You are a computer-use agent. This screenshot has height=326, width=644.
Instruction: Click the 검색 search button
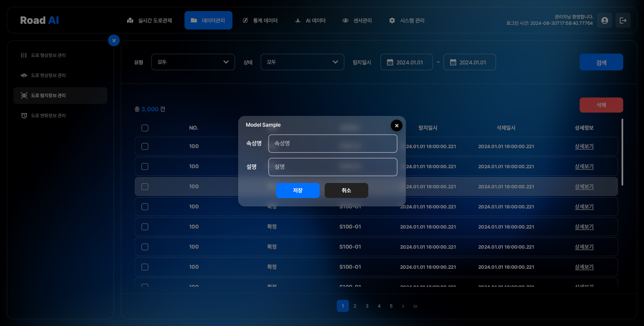(x=601, y=62)
